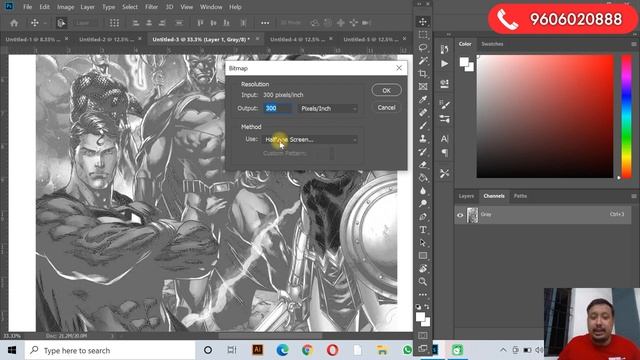This screenshot has width=640, height=360.
Task: Open the Character panel icon
Action: 444,139
